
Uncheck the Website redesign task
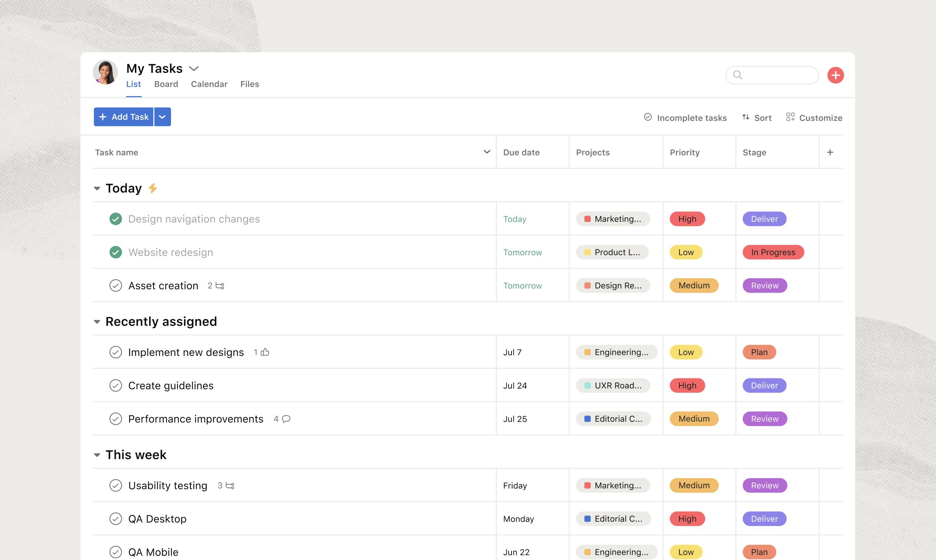115,252
